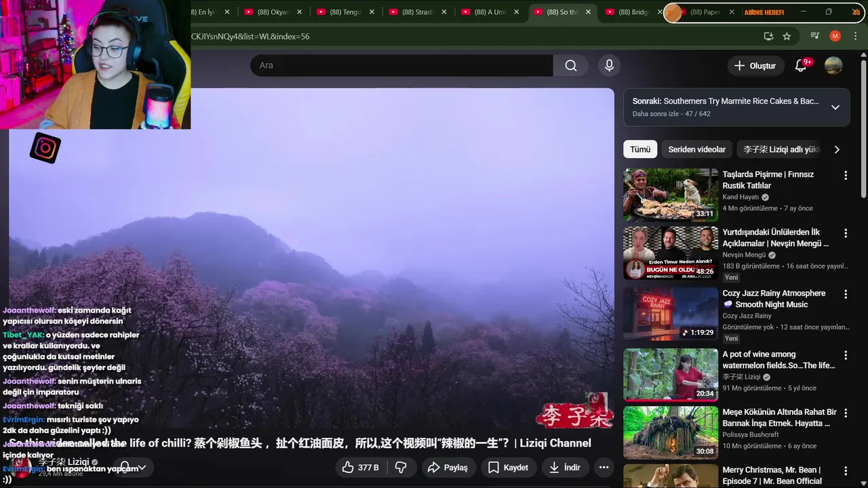The width and height of the screenshot is (868, 488).
Task: Open the Liziqi channel name link
Action: (x=64, y=462)
